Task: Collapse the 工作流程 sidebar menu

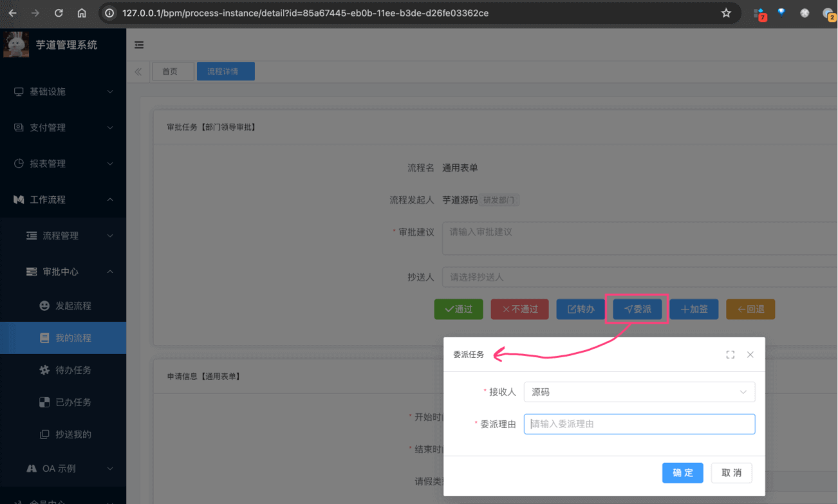Action: click(63, 200)
